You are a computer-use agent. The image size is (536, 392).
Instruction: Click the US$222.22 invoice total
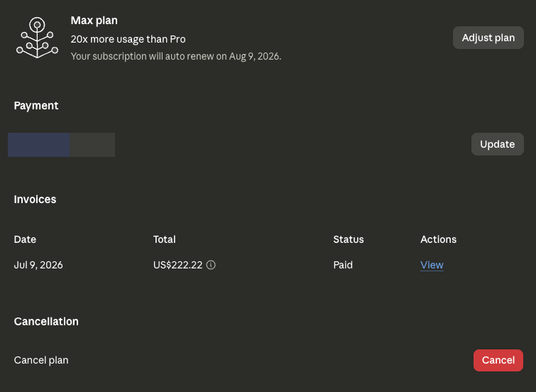[x=177, y=265]
